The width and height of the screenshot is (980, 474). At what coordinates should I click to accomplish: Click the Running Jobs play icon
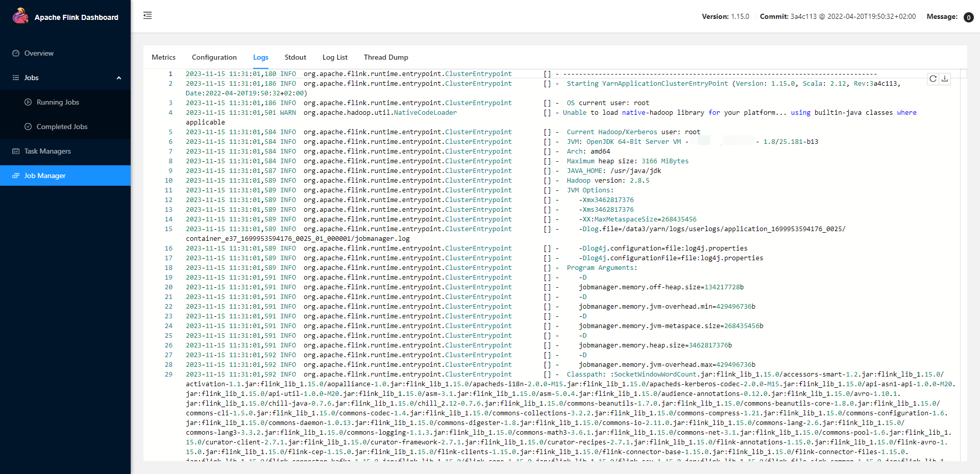(28, 102)
